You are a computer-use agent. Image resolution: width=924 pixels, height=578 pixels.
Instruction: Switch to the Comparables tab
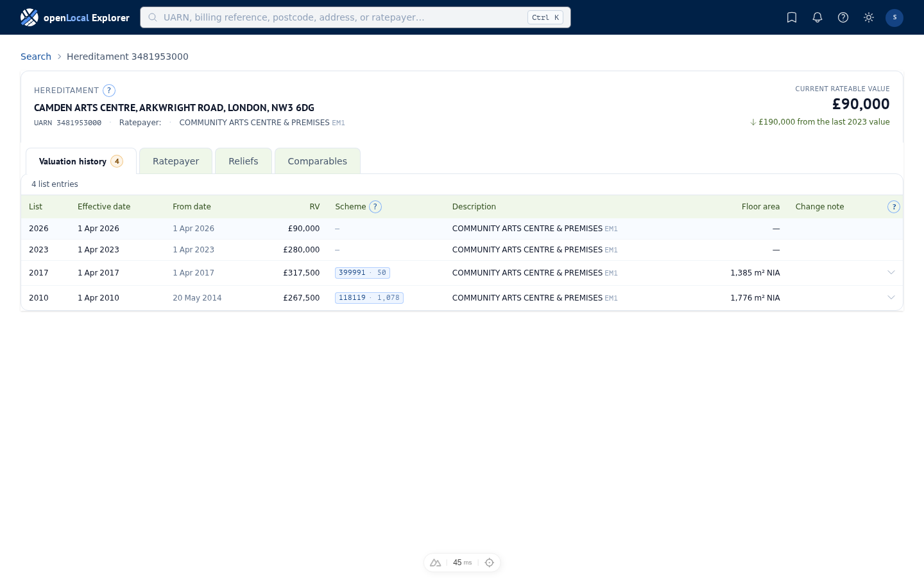pos(318,161)
